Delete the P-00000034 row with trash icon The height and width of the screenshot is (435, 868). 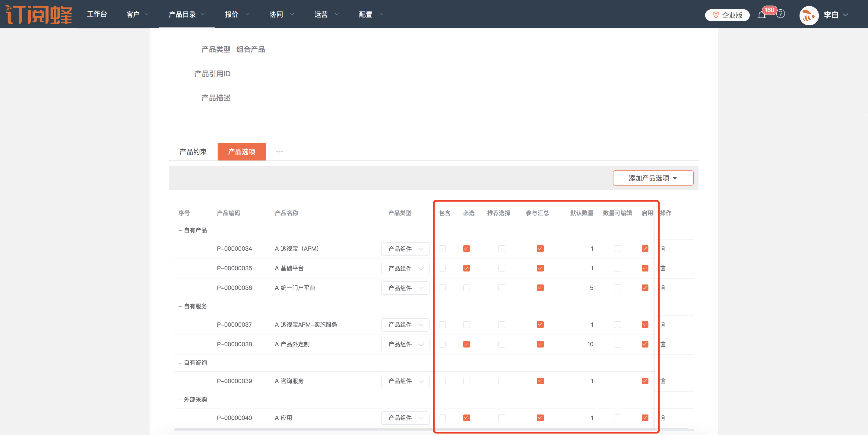pos(663,249)
